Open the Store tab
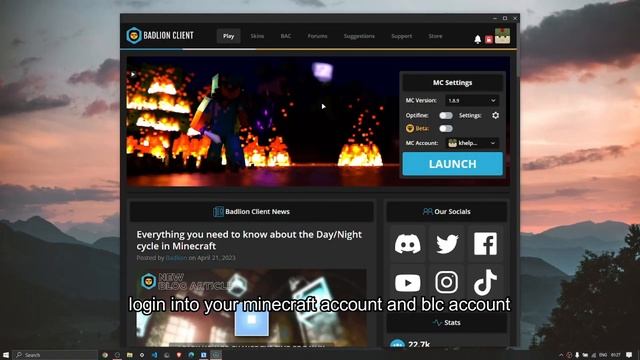This screenshot has width=640, height=360. (435, 36)
